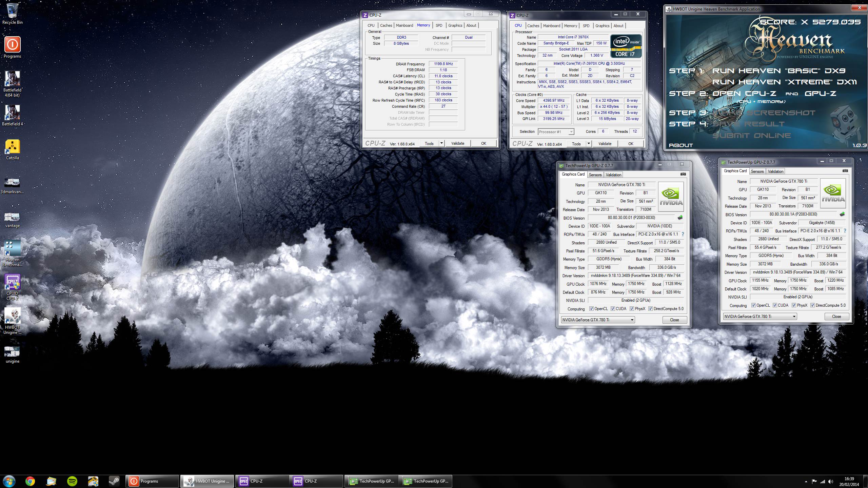Click bus interface question mark in left GPU-Z

(x=683, y=234)
